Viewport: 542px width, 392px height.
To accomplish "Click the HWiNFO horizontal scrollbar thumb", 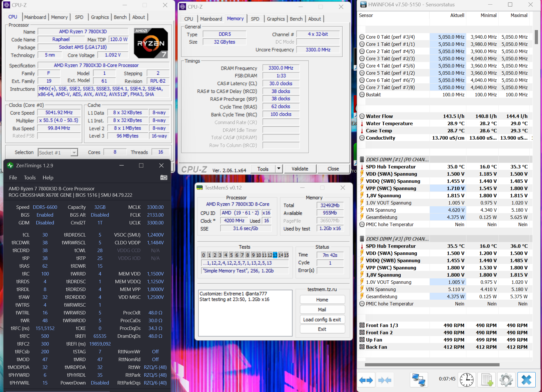I will pyautogui.click(x=432, y=365).
